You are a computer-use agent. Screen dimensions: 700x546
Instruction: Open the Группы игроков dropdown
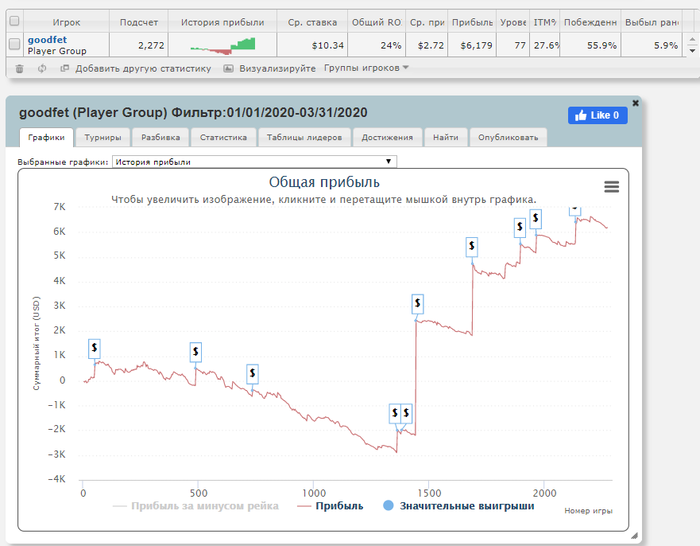tap(366, 68)
